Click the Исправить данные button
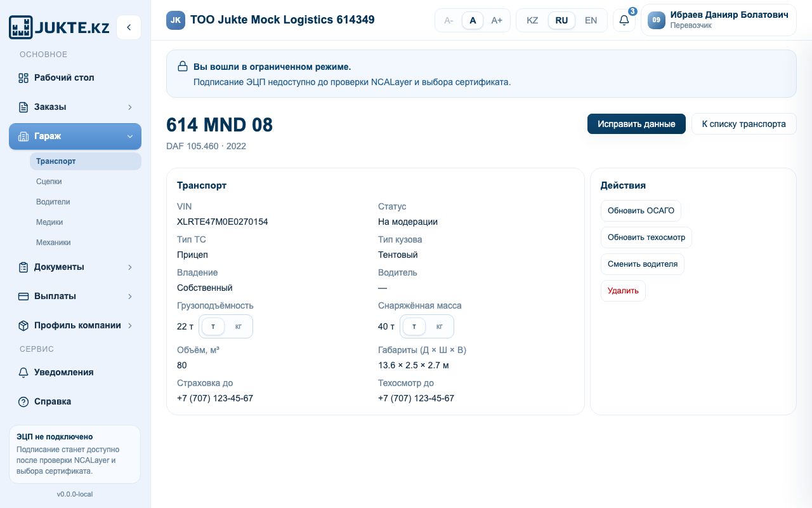Viewport: 812px width, 508px height. (x=636, y=124)
